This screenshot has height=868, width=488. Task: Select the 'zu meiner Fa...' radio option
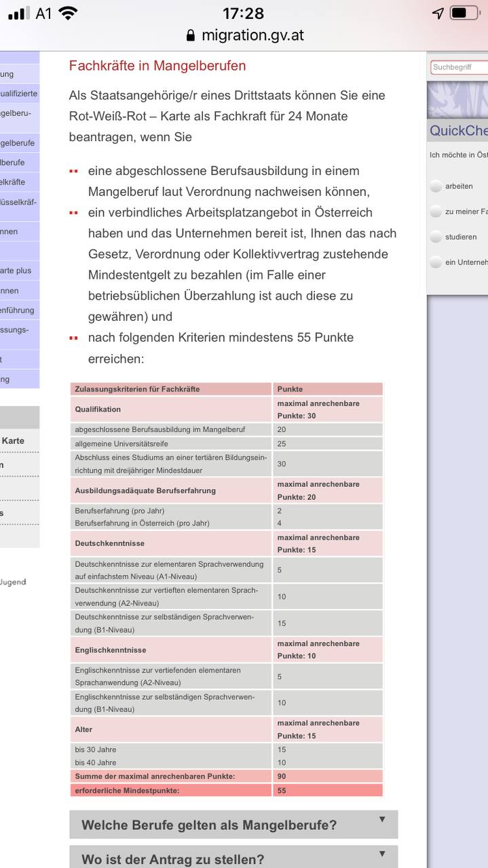tap(436, 212)
